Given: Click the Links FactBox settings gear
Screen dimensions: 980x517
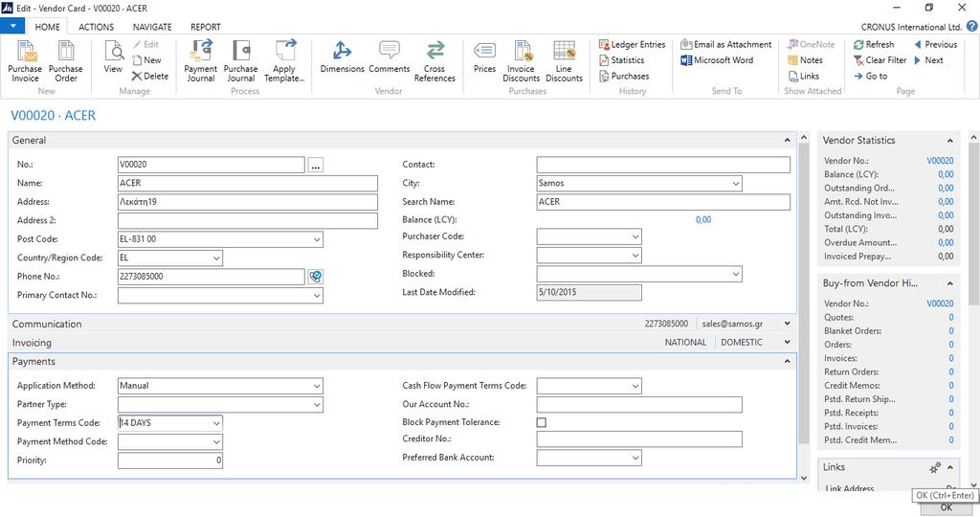Looking at the screenshot, I should [935, 467].
